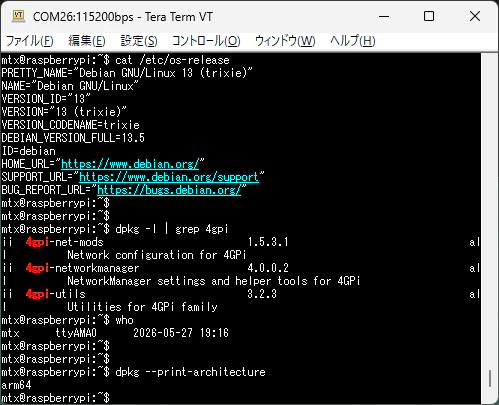Click the vertical scrollbar thumb
Image resolution: width=499 pixels, height=405 pixels.
pos(490,378)
